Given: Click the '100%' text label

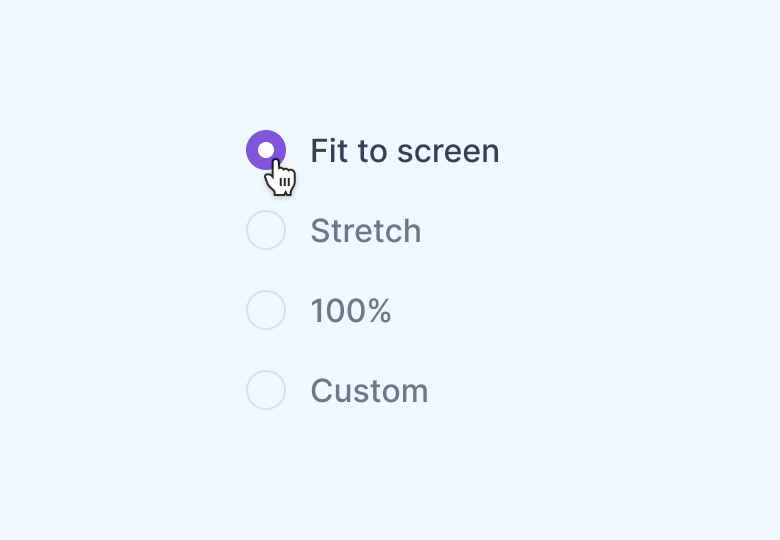Looking at the screenshot, I should pyautogui.click(x=350, y=311).
